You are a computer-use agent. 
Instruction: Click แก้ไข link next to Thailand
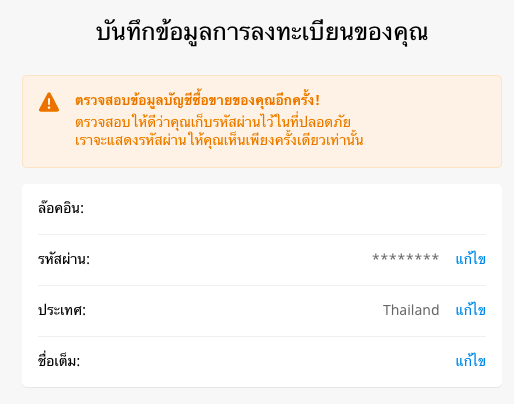coord(470,310)
